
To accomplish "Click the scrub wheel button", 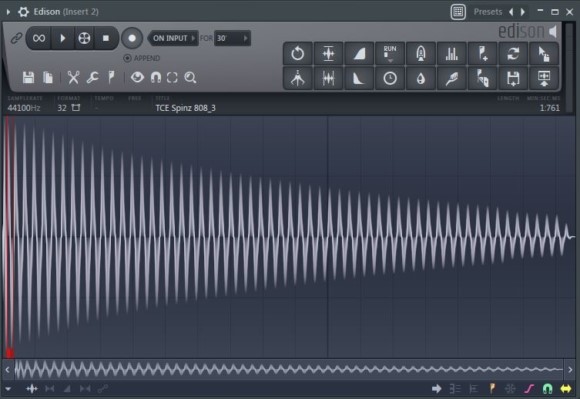I will click(x=84, y=38).
